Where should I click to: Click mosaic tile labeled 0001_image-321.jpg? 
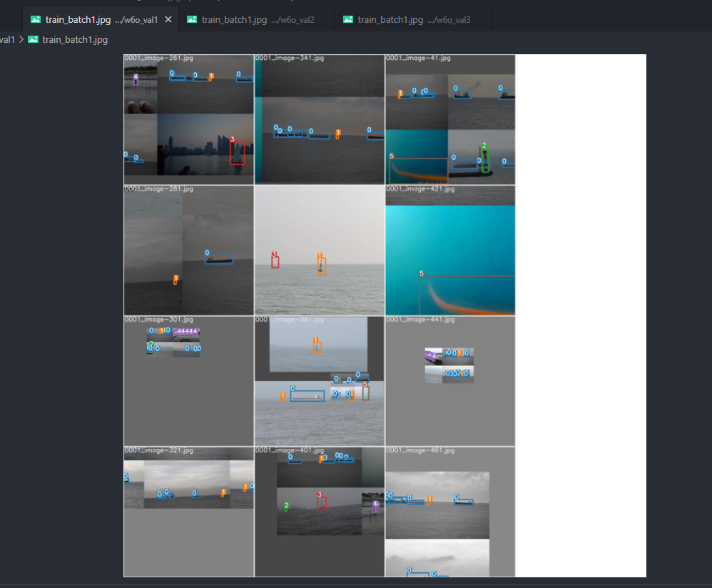click(x=188, y=512)
